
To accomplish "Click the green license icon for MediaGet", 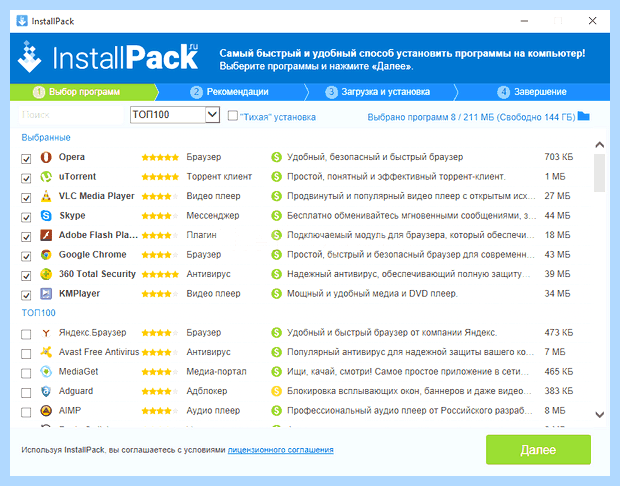I will click(x=276, y=372).
